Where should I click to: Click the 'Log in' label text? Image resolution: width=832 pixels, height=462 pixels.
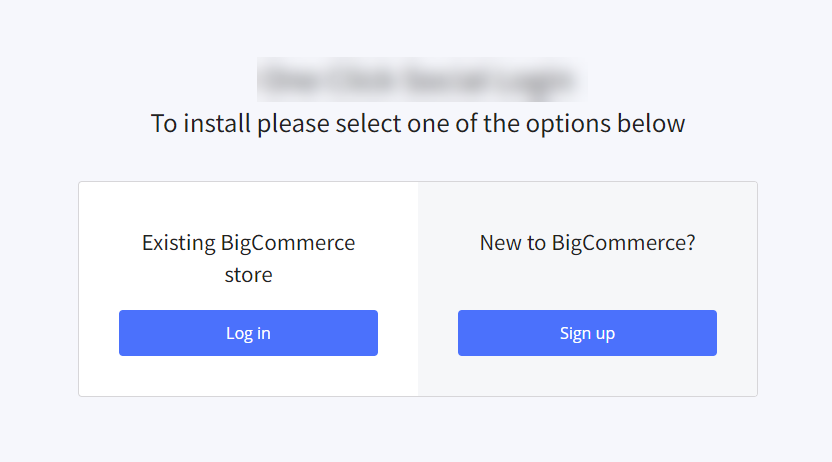[248, 333]
